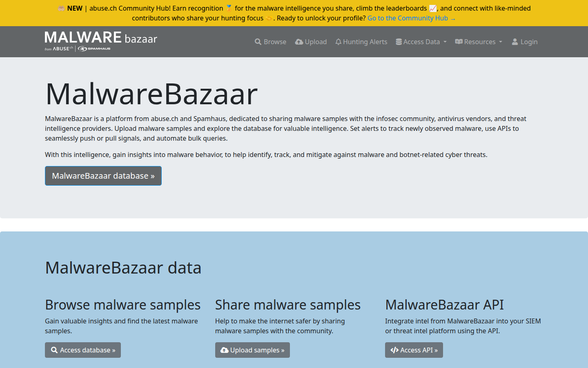
Task: Click the bold NEW label in banner
Action: [75, 8]
